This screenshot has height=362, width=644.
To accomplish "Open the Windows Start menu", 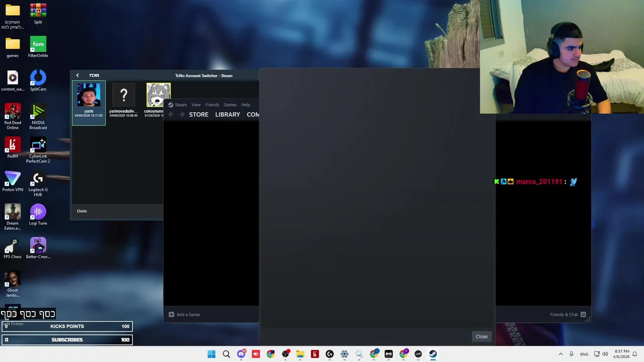I will click(211, 354).
